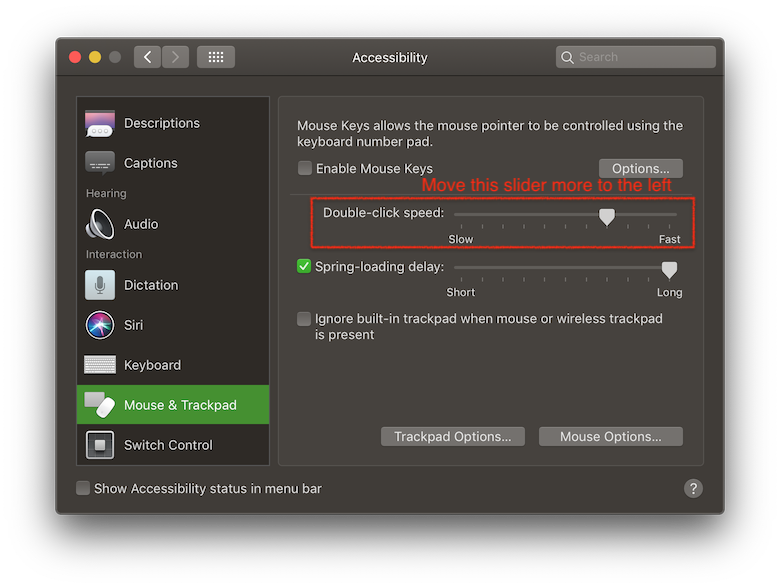This screenshot has height=588, width=780.
Task: Go forward with the right chevron button
Action: (175, 57)
